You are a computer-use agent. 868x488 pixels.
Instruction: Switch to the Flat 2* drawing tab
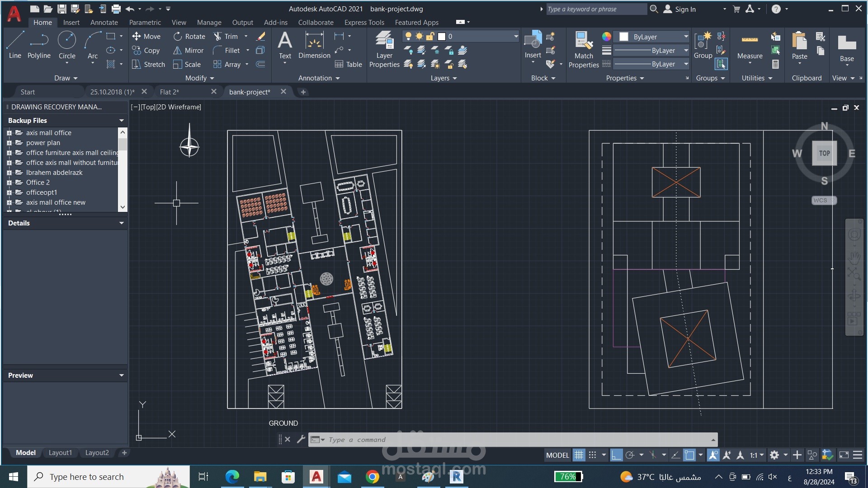(169, 92)
